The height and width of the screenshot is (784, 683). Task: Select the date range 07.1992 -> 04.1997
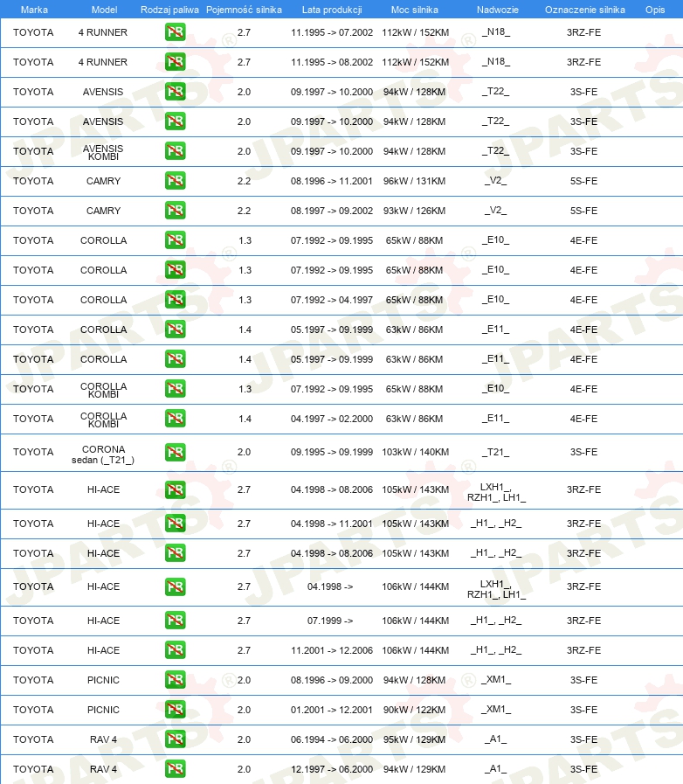point(332,300)
